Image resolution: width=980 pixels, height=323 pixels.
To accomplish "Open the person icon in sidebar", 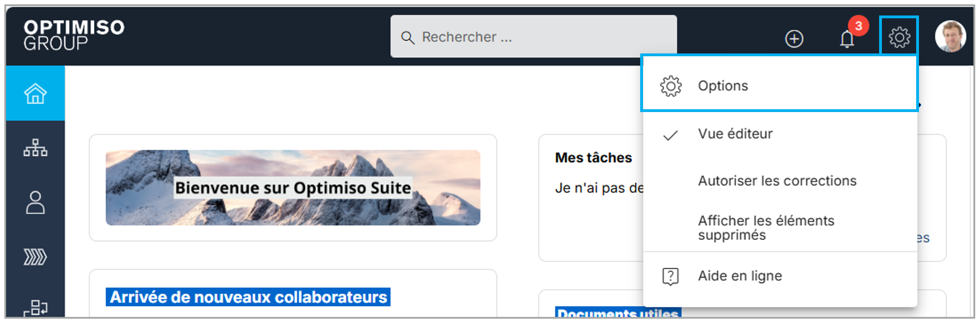I will 35,203.
